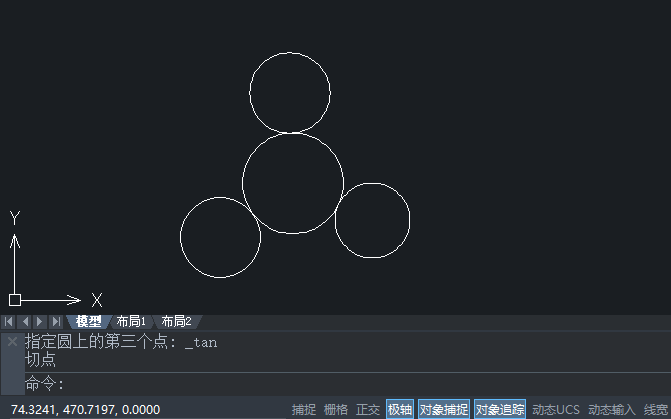
Task: Enable 动态UCS in status bar
Action: click(x=555, y=410)
